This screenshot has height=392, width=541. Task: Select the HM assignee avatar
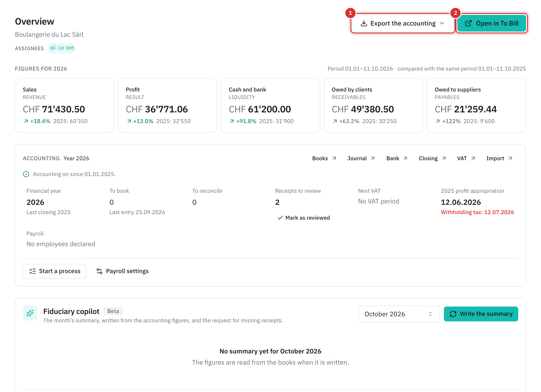[70, 48]
